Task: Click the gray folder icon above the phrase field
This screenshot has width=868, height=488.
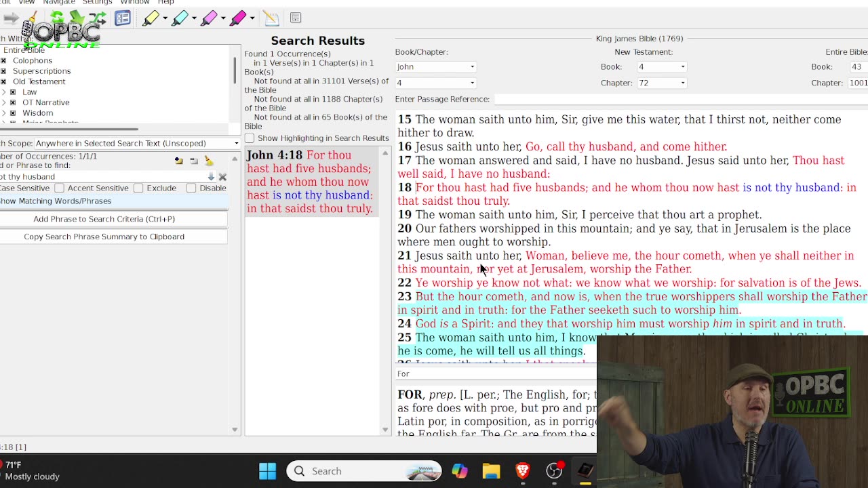Action: (x=194, y=161)
